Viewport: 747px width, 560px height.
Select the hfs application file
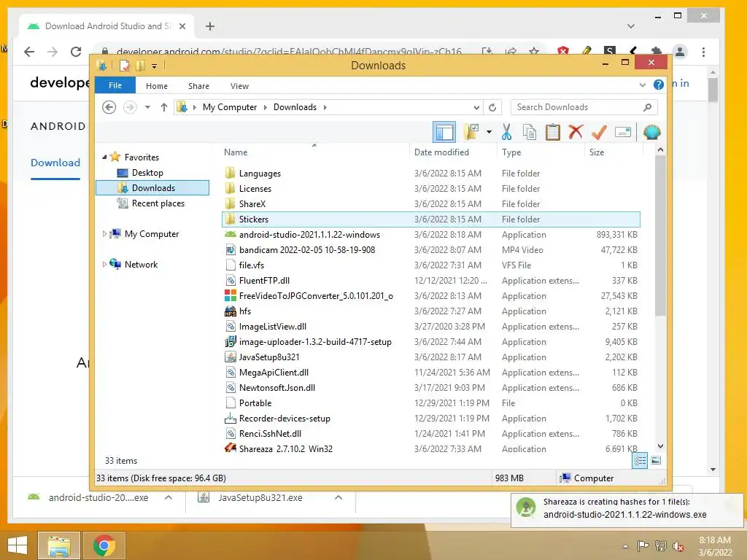point(245,311)
